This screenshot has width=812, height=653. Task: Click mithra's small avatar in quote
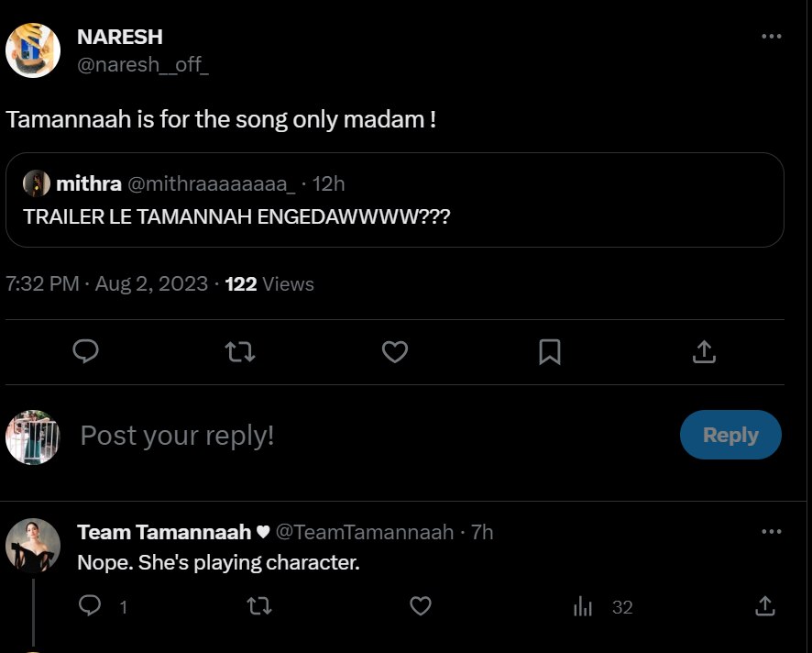tap(37, 183)
